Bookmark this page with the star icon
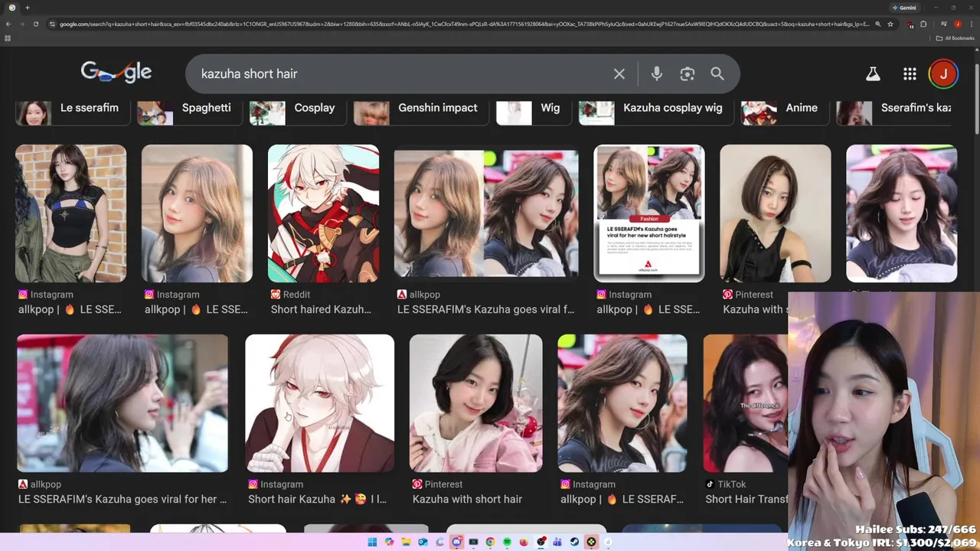Viewport: 980px width, 551px height. point(890,24)
